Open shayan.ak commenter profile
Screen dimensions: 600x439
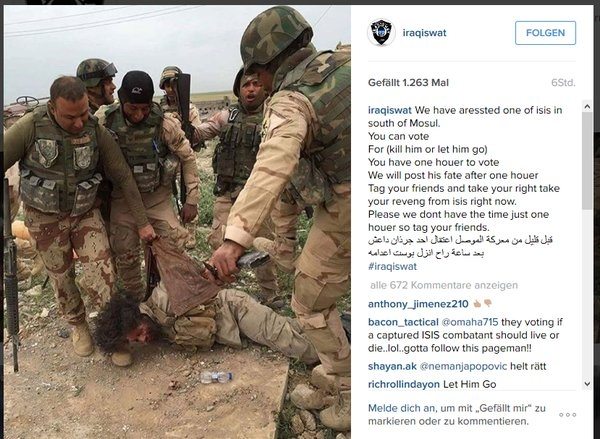392,366
